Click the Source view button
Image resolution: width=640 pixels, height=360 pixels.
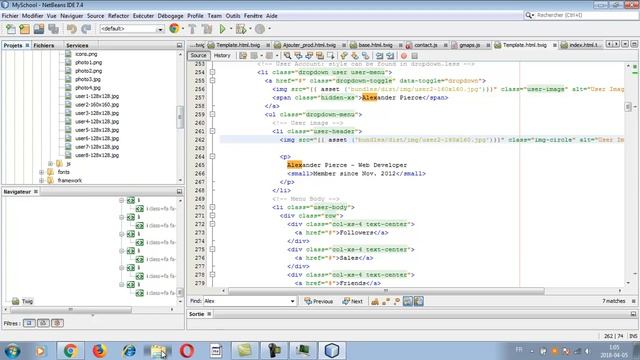click(198, 56)
